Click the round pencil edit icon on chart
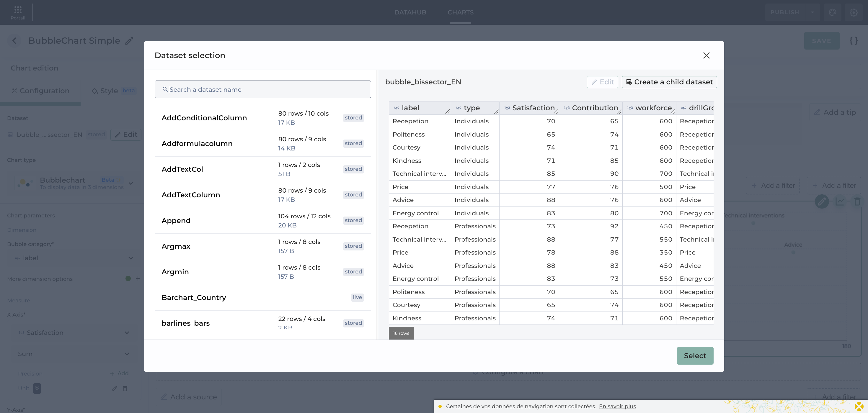868x413 pixels. coord(821,201)
